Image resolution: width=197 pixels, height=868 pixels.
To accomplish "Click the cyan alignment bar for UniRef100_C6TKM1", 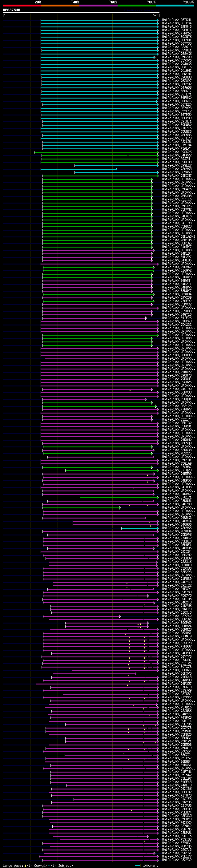I will pyautogui.click(x=100, y=20).
